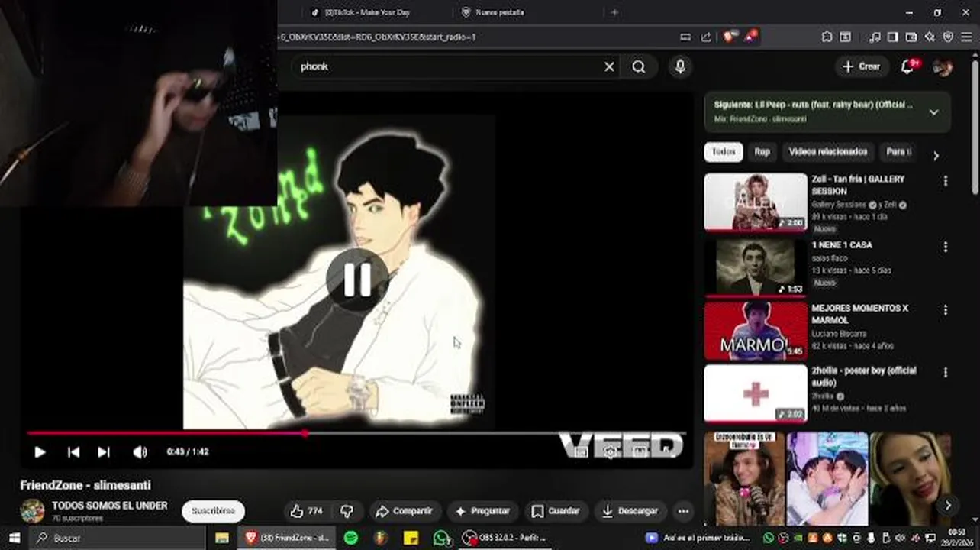Open the player settings gear
Screen dimensions: 980x550
click(x=610, y=452)
